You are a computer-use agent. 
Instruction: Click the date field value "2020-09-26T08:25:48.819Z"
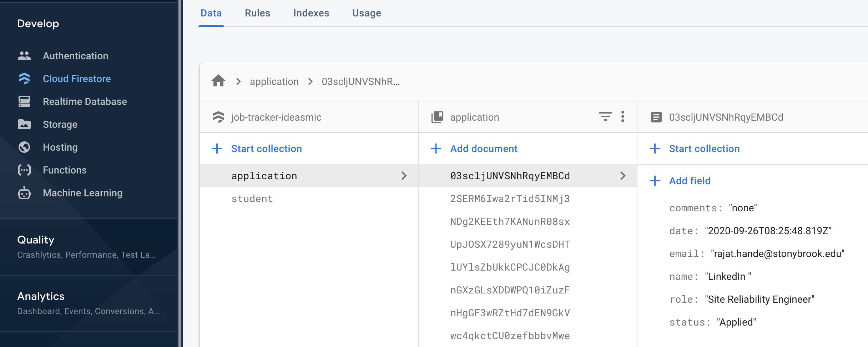click(x=768, y=231)
